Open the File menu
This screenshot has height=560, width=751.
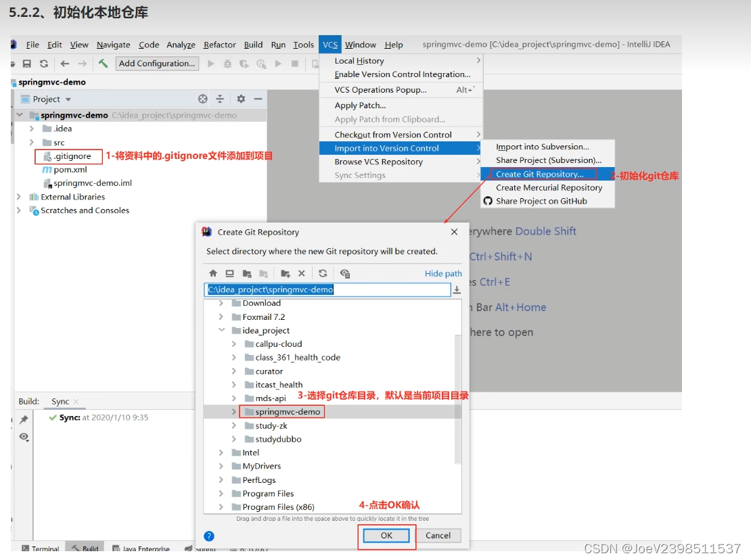(x=32, y=45)
